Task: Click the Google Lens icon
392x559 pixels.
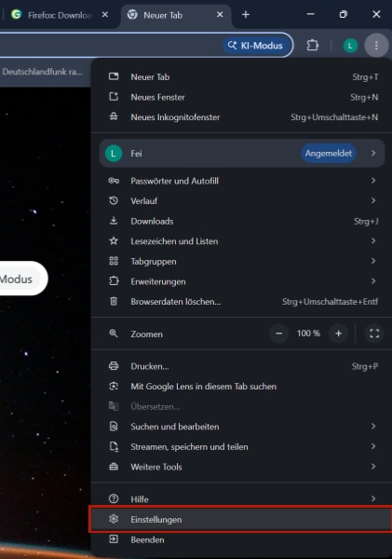Action: pyautogui.click(x=114, y=386)
